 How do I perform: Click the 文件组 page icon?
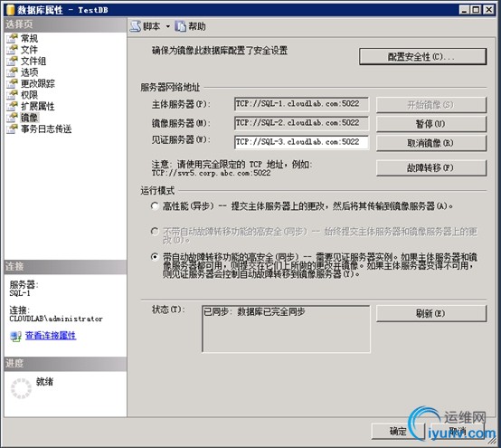pyautogui.click(x=12, y=61)
